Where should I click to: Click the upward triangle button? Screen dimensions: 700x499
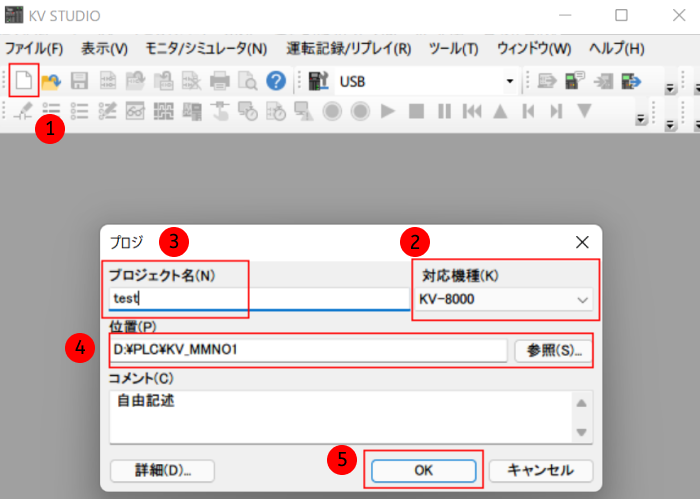[500, 111]
